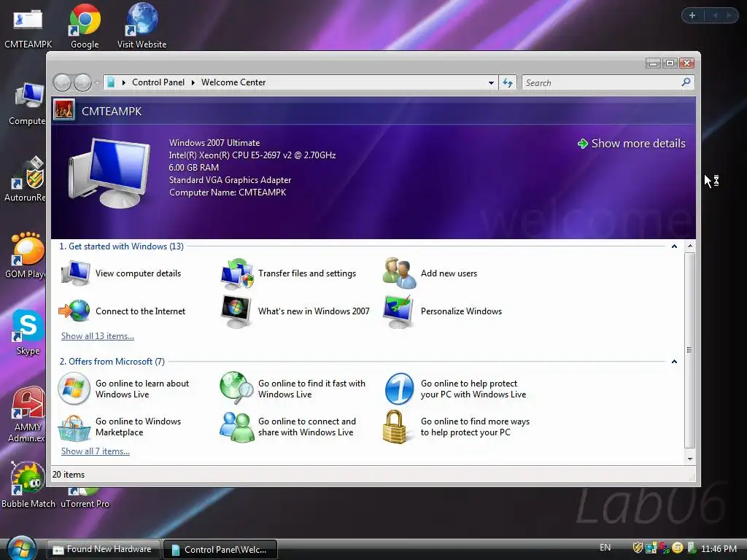Open Transfer files and settings item

pyautogui.click(x=289, y=273)
